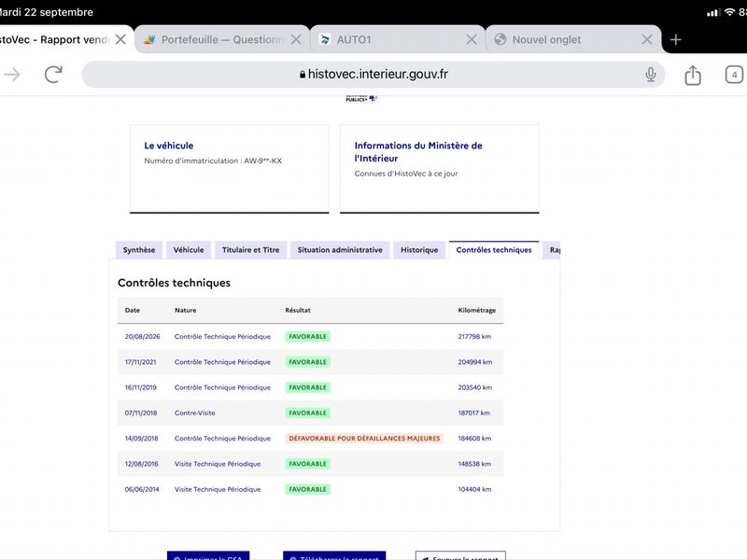Select the Contrôles techniques tab

pos(494,250)
